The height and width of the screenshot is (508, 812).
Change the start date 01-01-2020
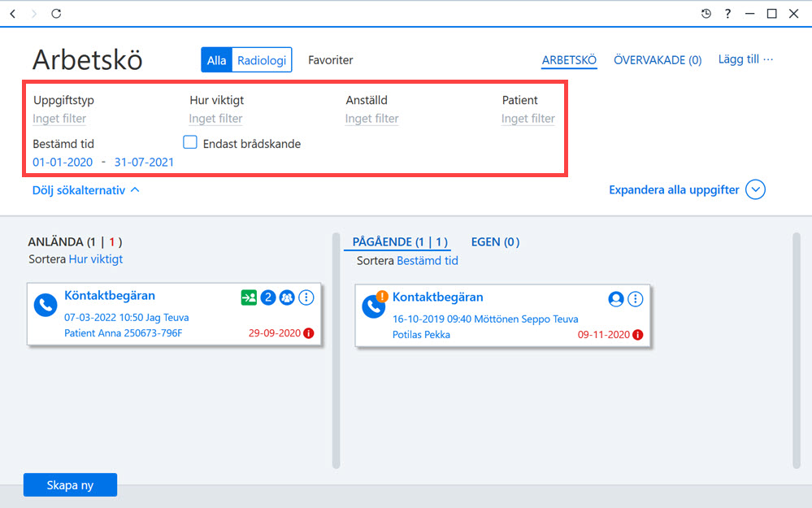[x=63, y=162]
